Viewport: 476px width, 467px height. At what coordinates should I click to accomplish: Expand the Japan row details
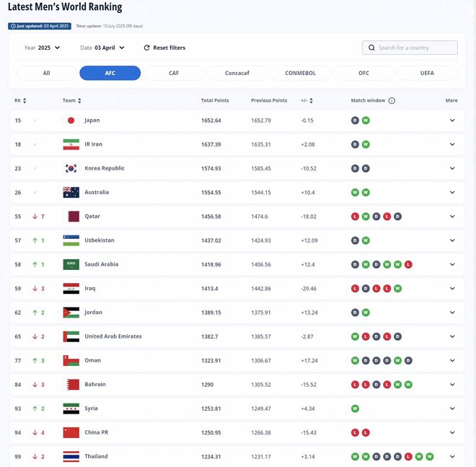pos(452,121)
